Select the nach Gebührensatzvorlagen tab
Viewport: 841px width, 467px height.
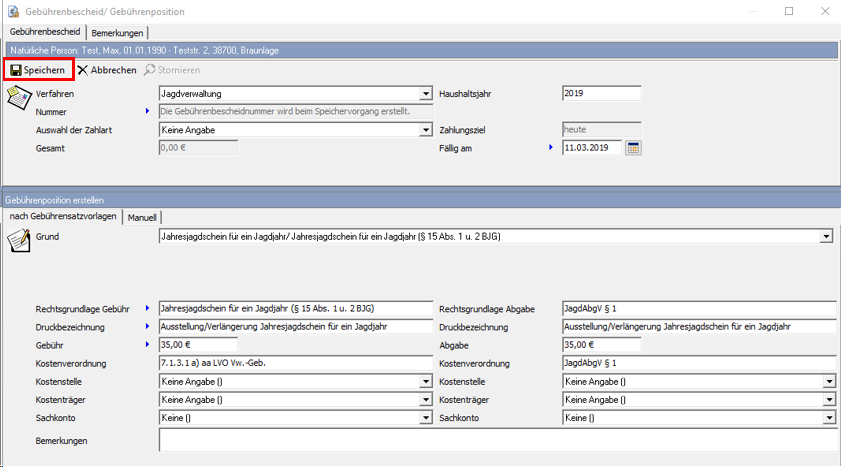pyautogui.click(x=62, y=217)
